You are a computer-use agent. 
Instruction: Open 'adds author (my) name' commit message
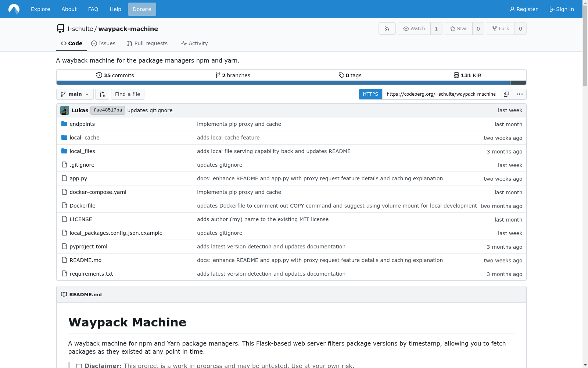(263, 219)
